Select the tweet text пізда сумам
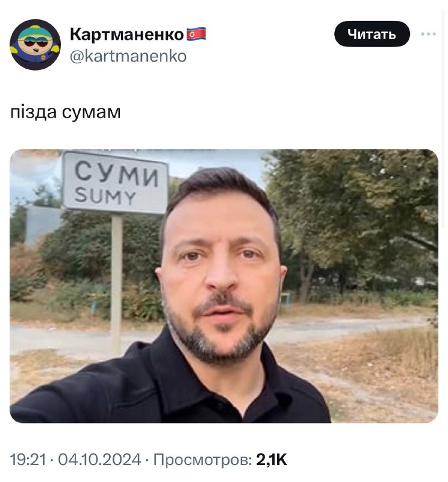Image resolution: width=448 pixels, height=482 pixels. [66, 112]
